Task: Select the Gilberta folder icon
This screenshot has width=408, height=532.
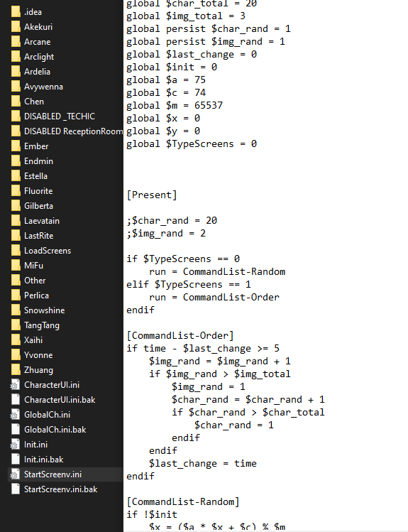Action: tap(16, 206)
